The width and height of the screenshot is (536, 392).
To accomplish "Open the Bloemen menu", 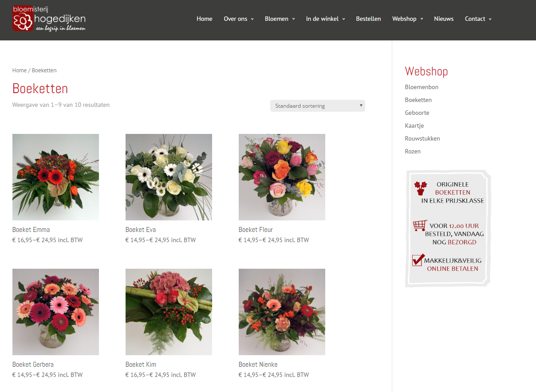I will (276, 19).
